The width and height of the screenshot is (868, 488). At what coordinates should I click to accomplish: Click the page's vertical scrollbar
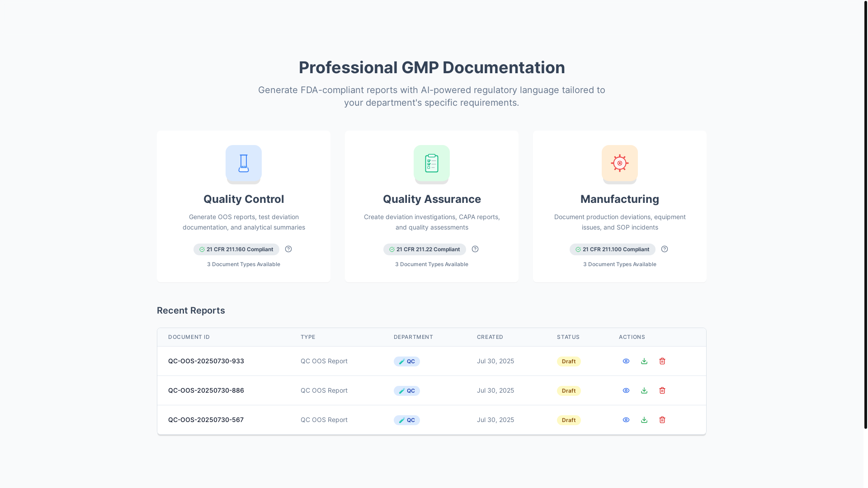(866, 214)
